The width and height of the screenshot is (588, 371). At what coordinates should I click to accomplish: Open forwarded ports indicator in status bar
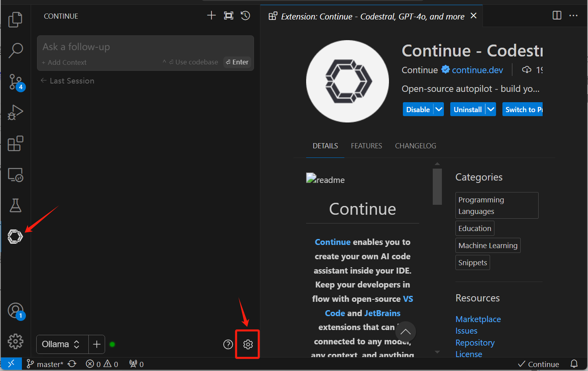click(137, 364)
